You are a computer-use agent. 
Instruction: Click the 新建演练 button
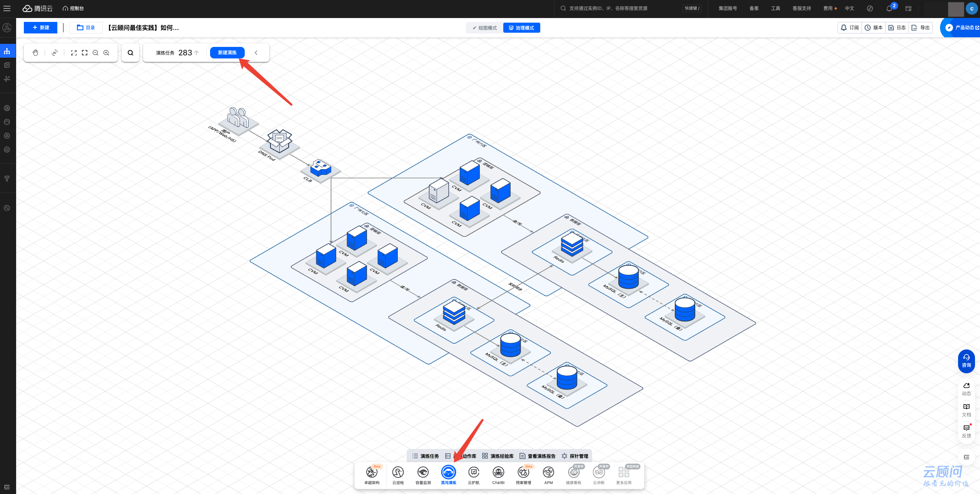(x=227, y=53)
